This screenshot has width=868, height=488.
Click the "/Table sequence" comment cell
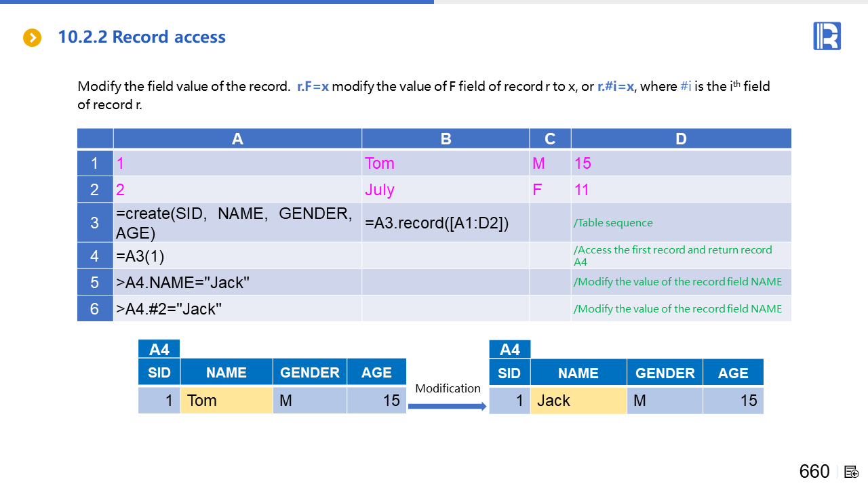tap(681, 223)
